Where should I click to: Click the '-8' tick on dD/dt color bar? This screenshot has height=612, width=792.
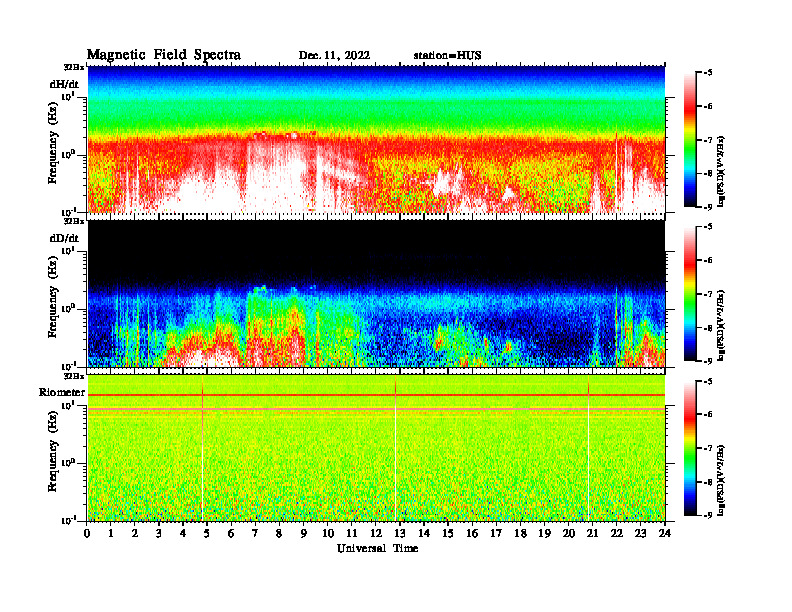(708, 328)
